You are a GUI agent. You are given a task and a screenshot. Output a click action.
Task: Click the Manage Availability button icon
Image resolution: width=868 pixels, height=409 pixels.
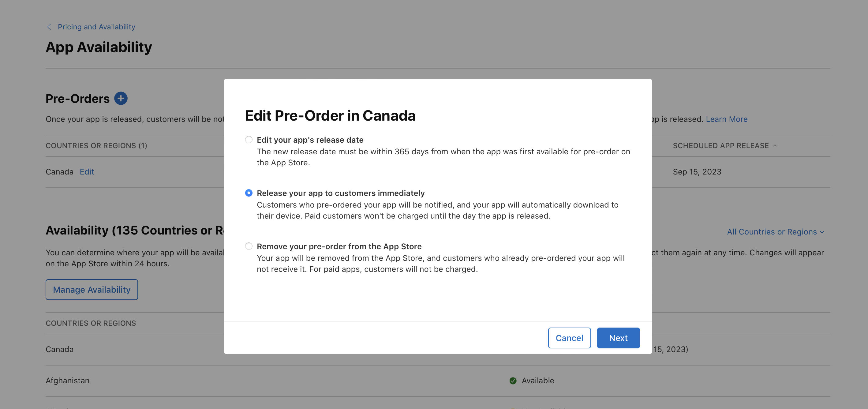92,290
